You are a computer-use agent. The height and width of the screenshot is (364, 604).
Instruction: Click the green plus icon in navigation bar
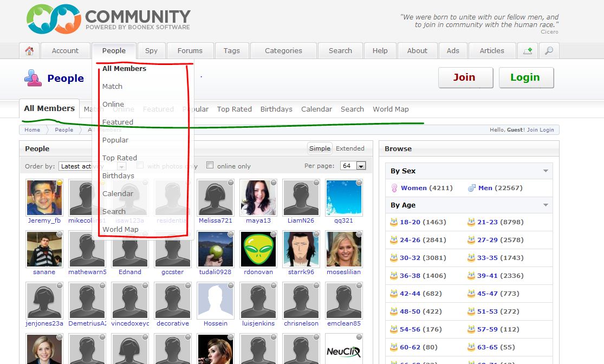pyautogui.click(x=527, y=51)
